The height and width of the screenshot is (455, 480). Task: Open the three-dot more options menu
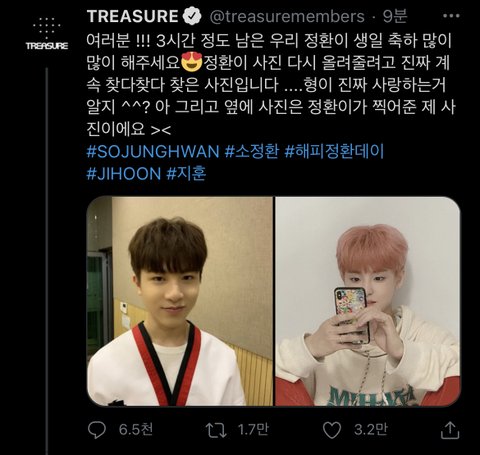[x=451, y=16]
